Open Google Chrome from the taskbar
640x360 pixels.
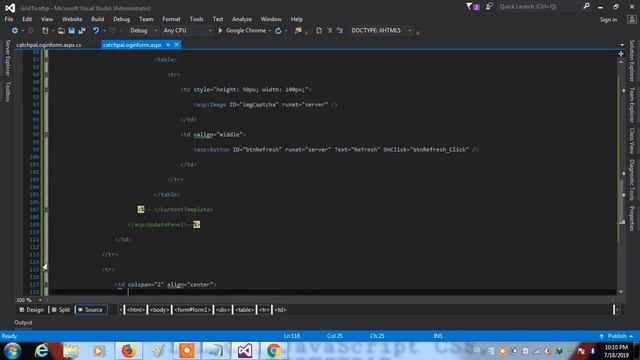(274, 351)
